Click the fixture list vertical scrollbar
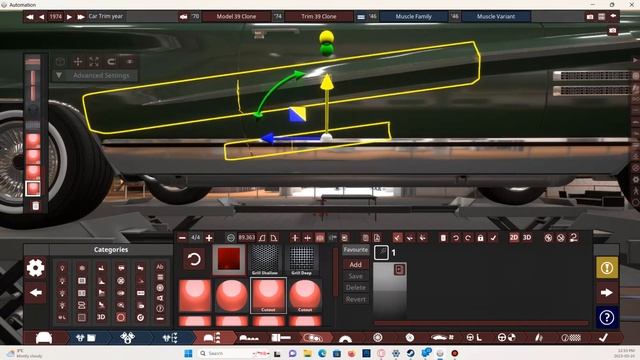Screen dimensions: 640x360 [336, 271]
